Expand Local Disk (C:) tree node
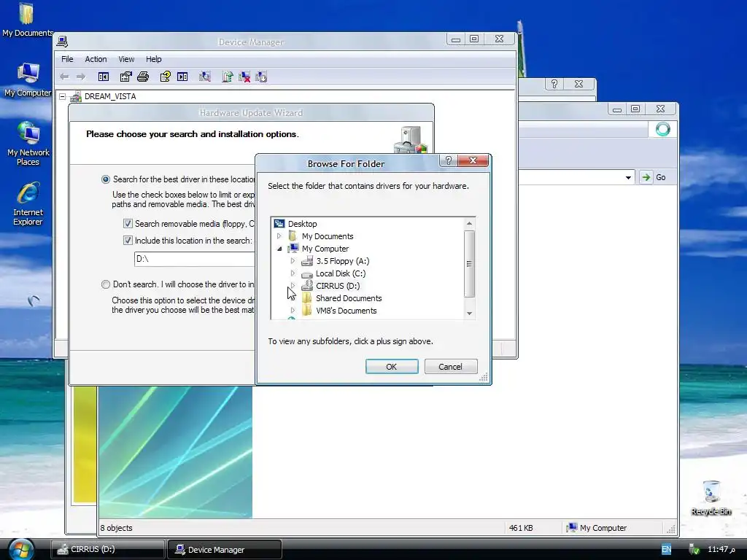Screen dimensions: 747x560 (293, 273)
